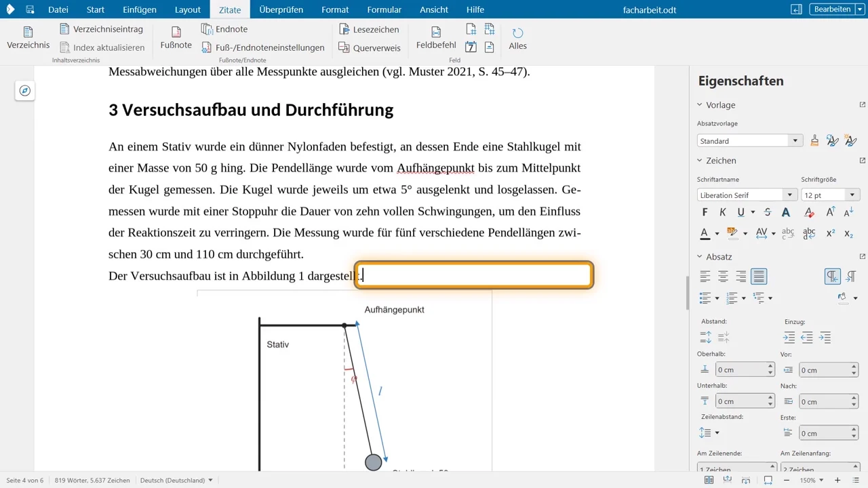868x488 pixels.
Task: Toggle strikethrough formatting in the sidebar
Action: click(768, 213)
